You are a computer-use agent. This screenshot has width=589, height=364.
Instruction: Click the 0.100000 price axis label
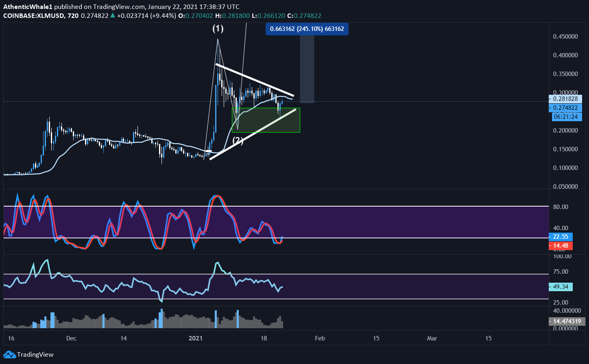click(x=565, y=168)
